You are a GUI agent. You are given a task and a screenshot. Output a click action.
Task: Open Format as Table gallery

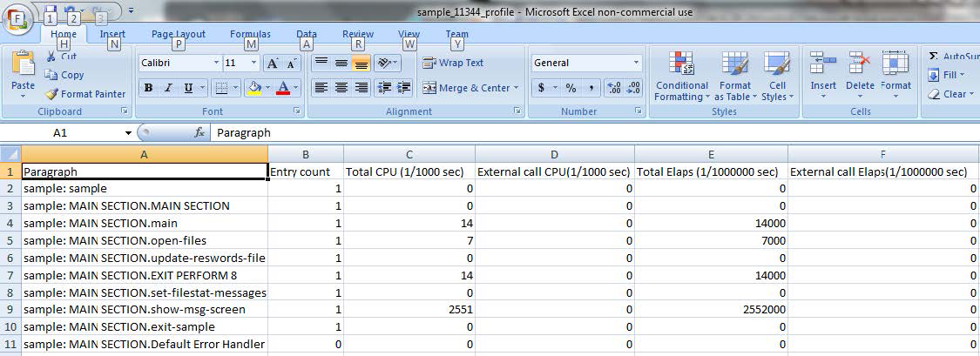[x=735, y=77]
